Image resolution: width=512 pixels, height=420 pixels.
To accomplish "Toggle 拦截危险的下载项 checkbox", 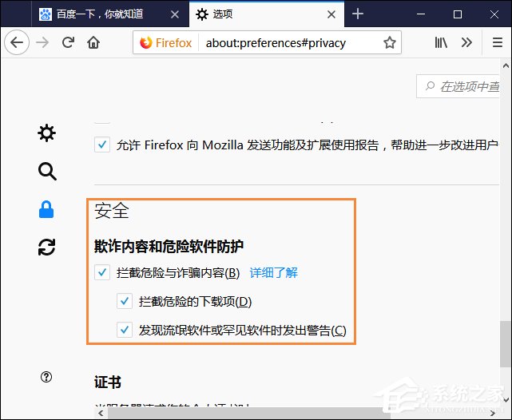I will click(125, 301).
